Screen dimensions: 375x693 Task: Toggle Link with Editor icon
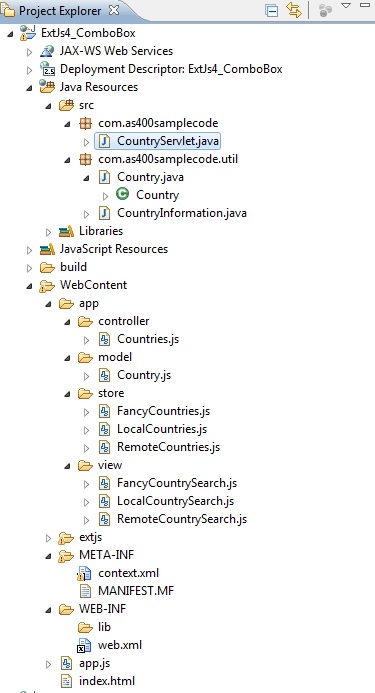pos(294,10)
